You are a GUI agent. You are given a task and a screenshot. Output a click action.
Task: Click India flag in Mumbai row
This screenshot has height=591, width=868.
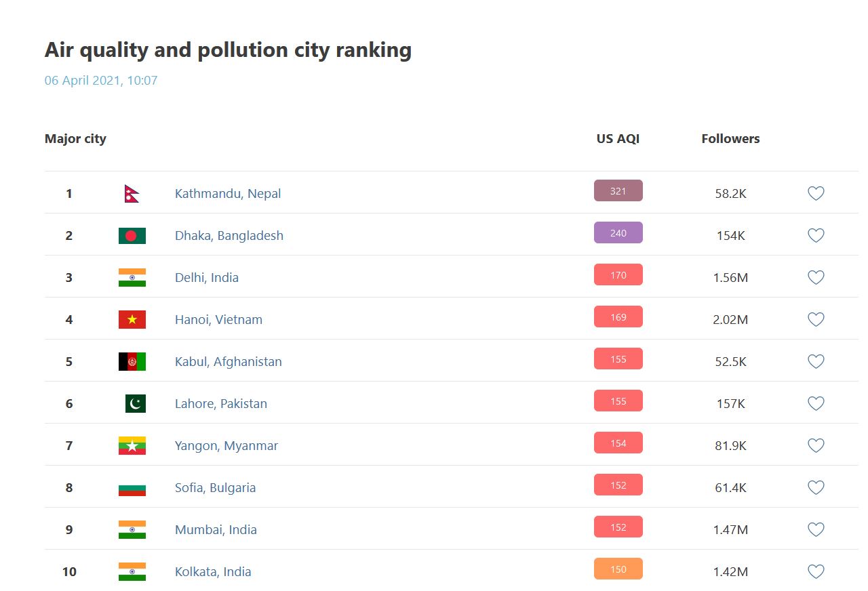tap(132, 530)
